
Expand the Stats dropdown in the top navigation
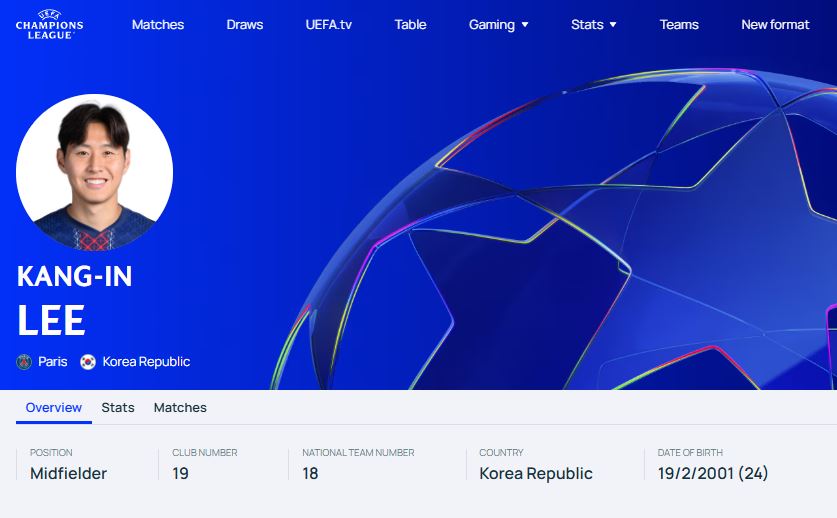coord(593,24)
